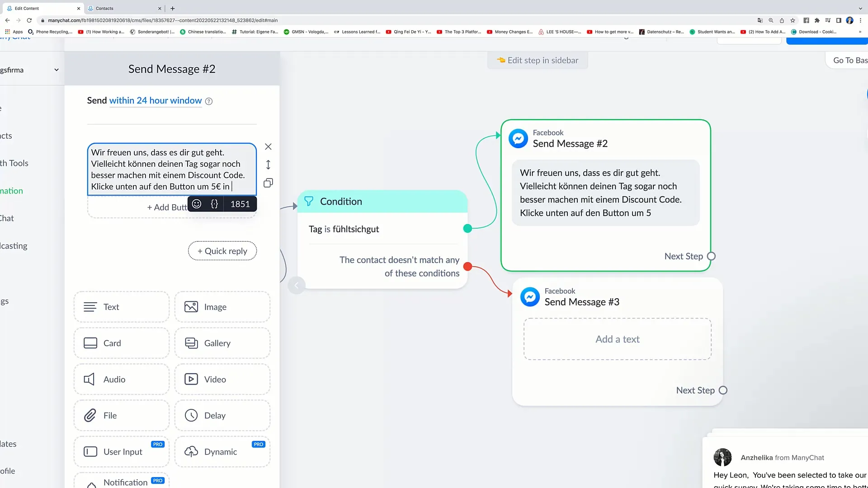Click Anzhelika's avatar in the chat popup
This screenshot has height=488, width=868.
(722, 457)
